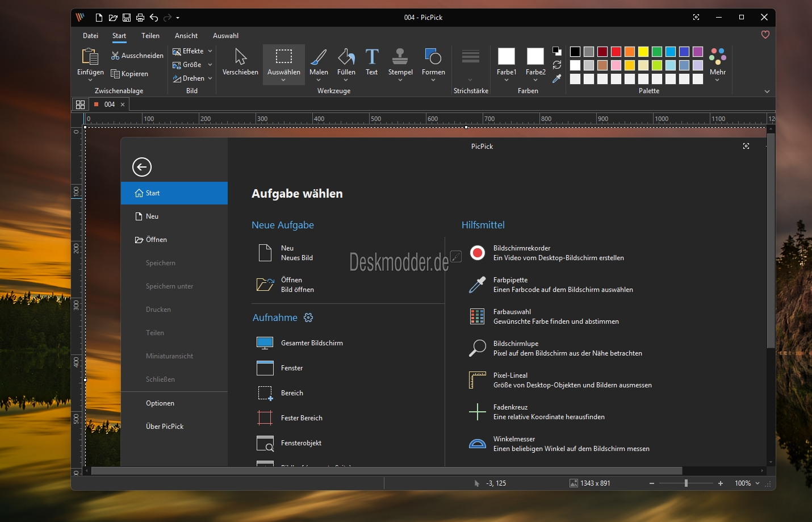This screenshot has width=812, height=522.
Task: Click the zoom out minus button
Action: coord(652,483)
